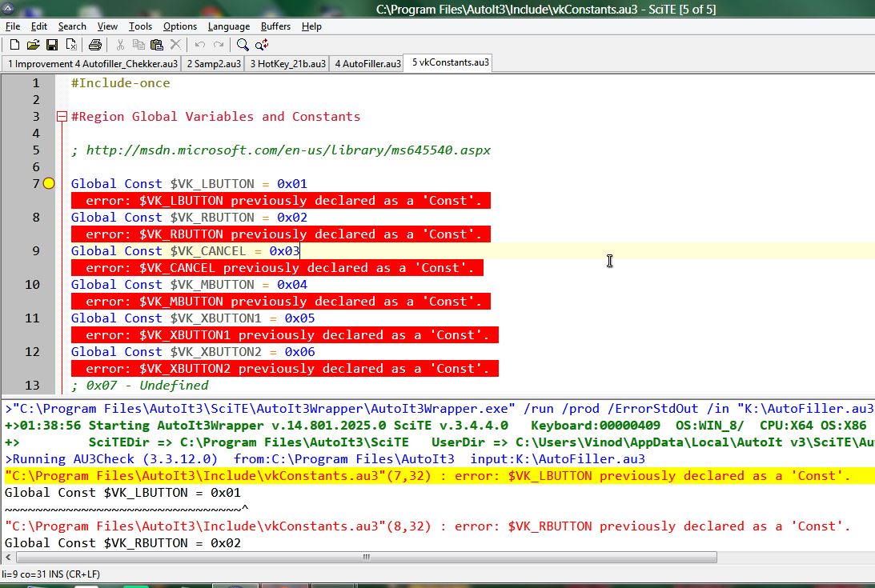Switch to the 4 AutoFiller.au3 tab
This screenshot has width=875, height=588.
[367, 63]
